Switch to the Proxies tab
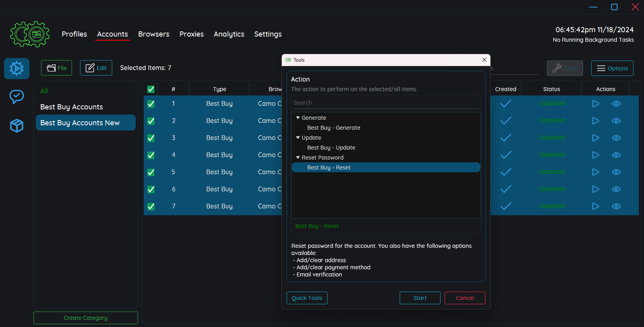 click(x=191, y=34)
